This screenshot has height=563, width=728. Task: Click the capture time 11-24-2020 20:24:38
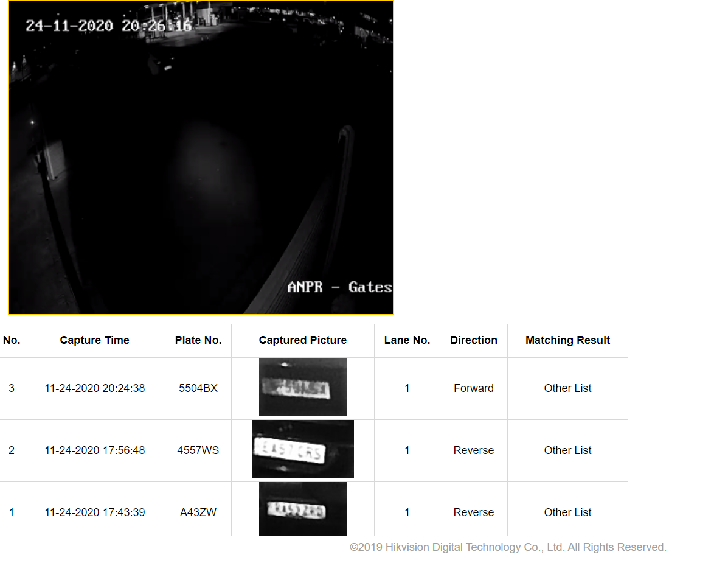click(x=94, y=388)
